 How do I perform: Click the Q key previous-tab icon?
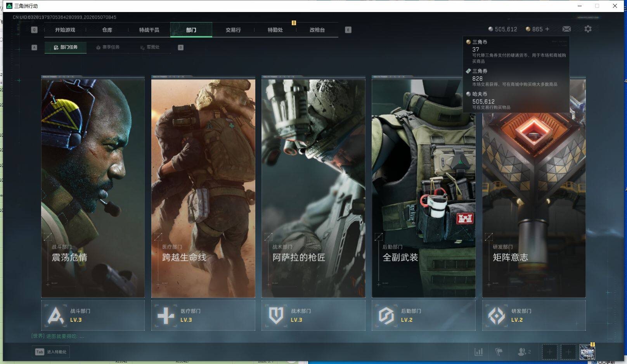[34, 30]
